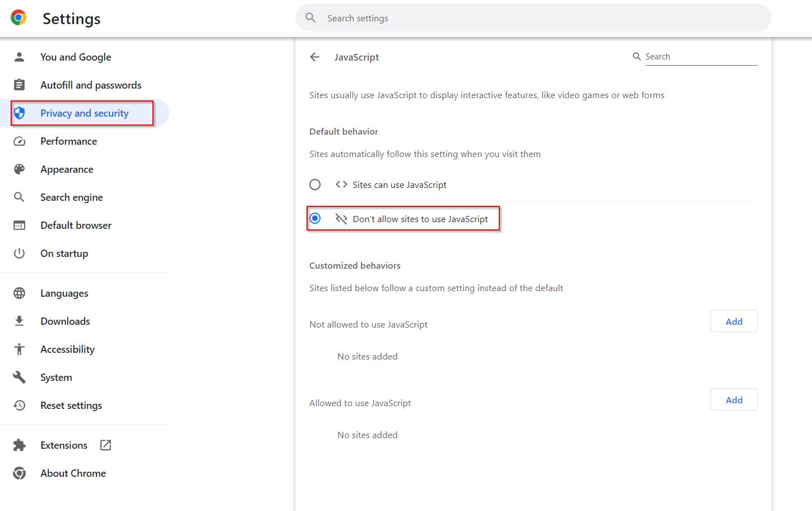The width and height of the screenshot is (812, 511).
Task: Click the Chrome logo next to Settings
Action: pyautogui.click(x=18, y=18)
